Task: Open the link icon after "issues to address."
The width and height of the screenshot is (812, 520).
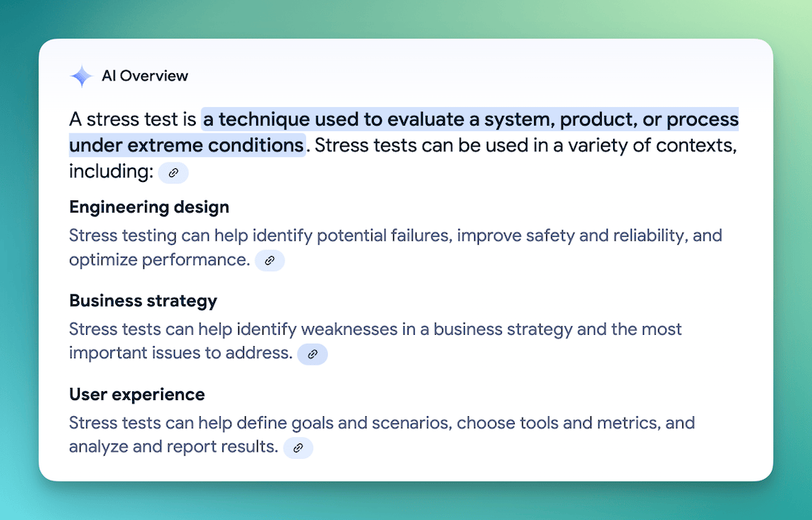Action: [x=313, y=354]
